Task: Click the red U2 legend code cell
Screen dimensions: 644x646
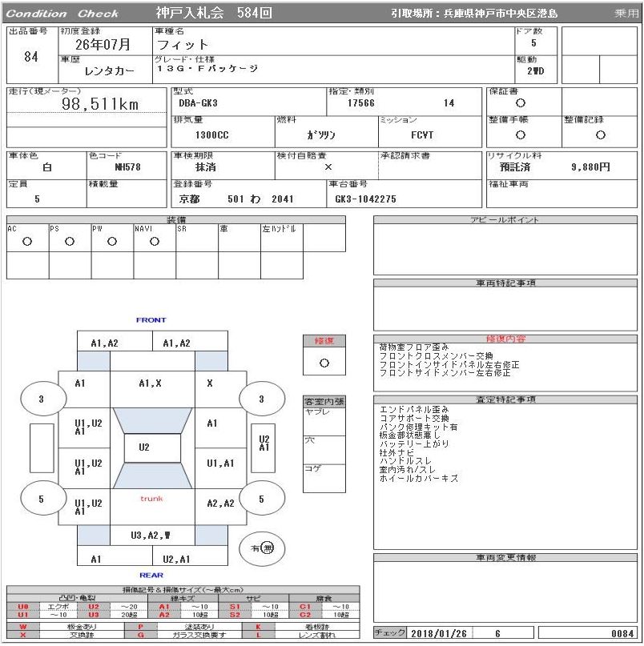Action: click(x=94, y=607)
